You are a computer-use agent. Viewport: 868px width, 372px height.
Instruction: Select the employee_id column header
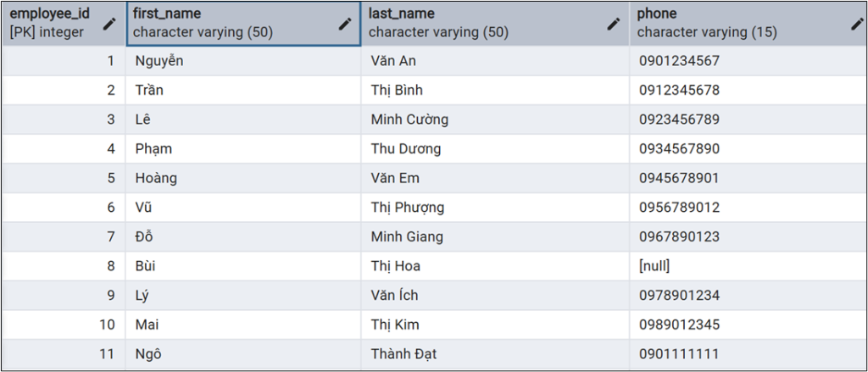pyautogui.click(x=51, y=23)
